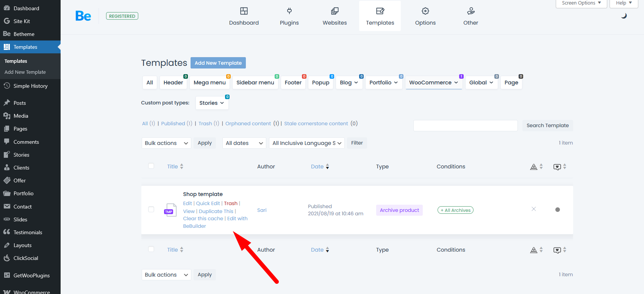Open Dashboard in the WordPress sidebar

pos(26,8)
